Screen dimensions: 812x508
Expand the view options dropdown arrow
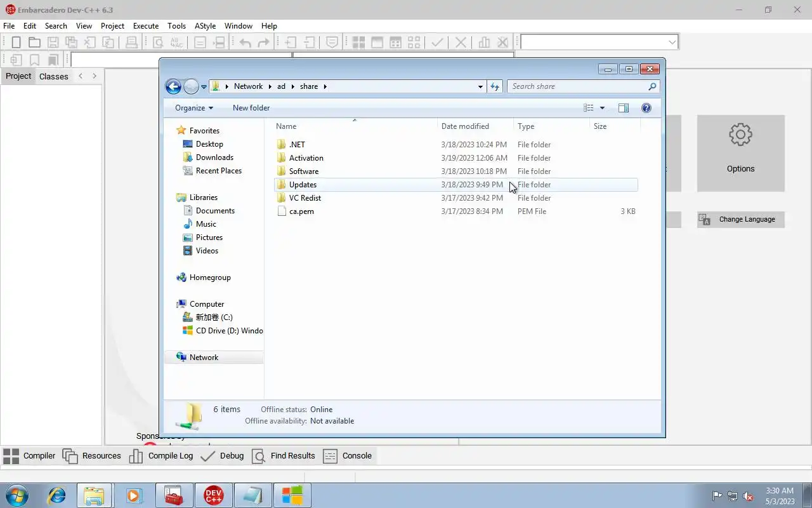pos(602,108)
